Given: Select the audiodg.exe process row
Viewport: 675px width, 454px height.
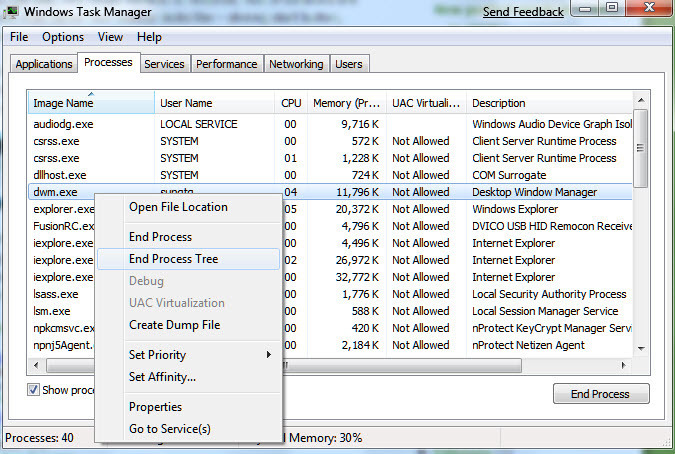Looking at the screenshot, I should click(x=330, y=124).
